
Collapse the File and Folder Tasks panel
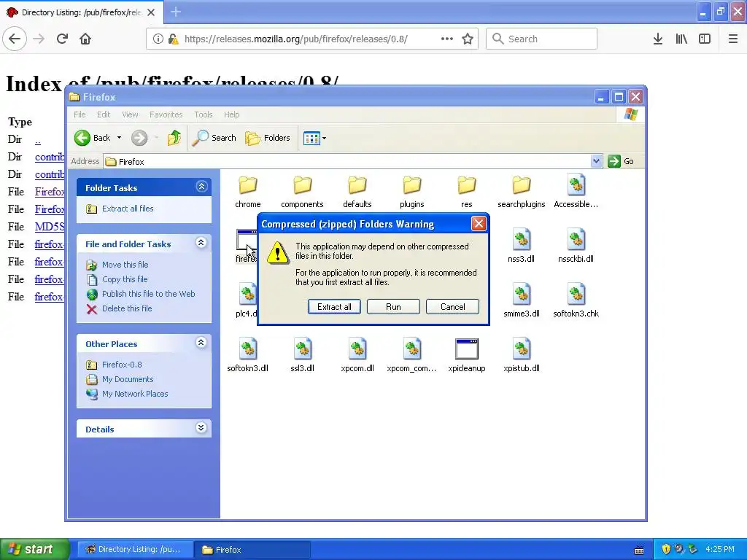[x=201, y=243]
